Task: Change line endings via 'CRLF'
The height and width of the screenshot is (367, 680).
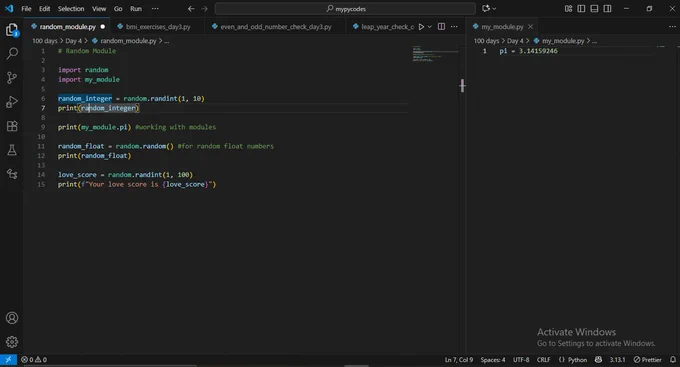Action: [x=543, y=360]
